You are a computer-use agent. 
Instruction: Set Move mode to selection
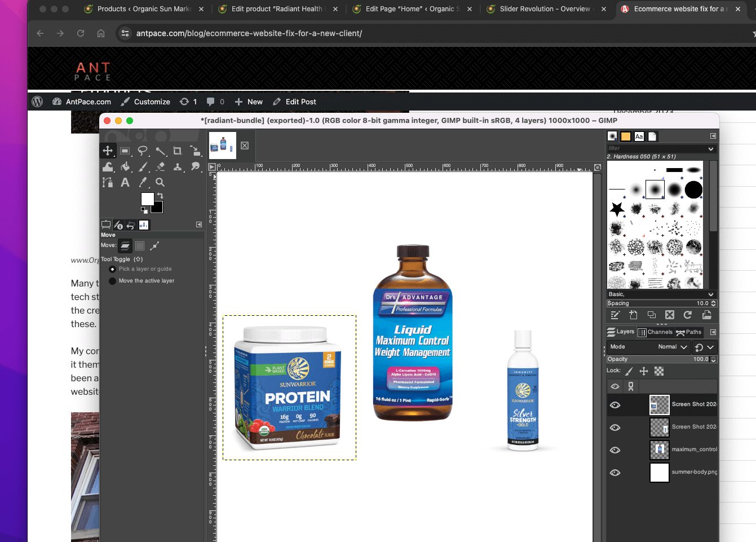(x=140, y=246)
